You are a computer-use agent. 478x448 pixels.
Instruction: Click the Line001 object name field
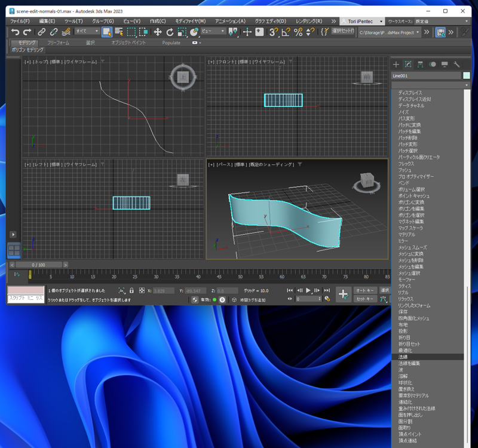(x=426, y=76)
